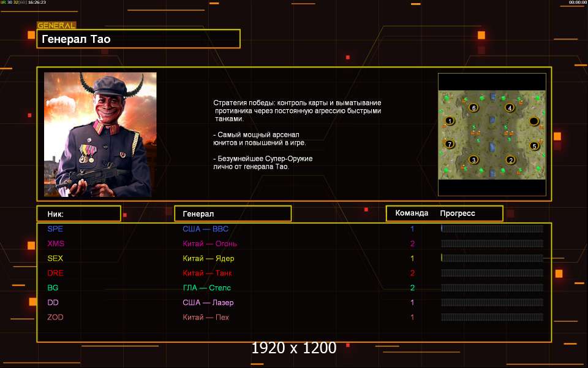Choose start position marker 5 on minimap
This screenshot has height=368, width=588.
click(x=534, y=146)
